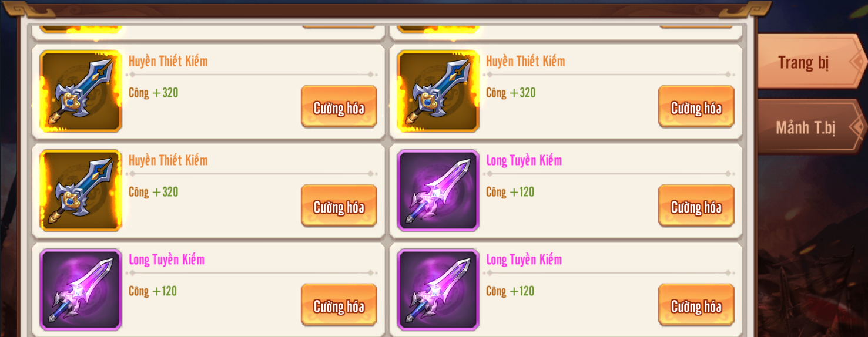868x337 pixels.
Task: Click Cường hóa for the Long Tuyền Kiếm beside Huyền Thiết Kiếm
Action: (696, 206)
